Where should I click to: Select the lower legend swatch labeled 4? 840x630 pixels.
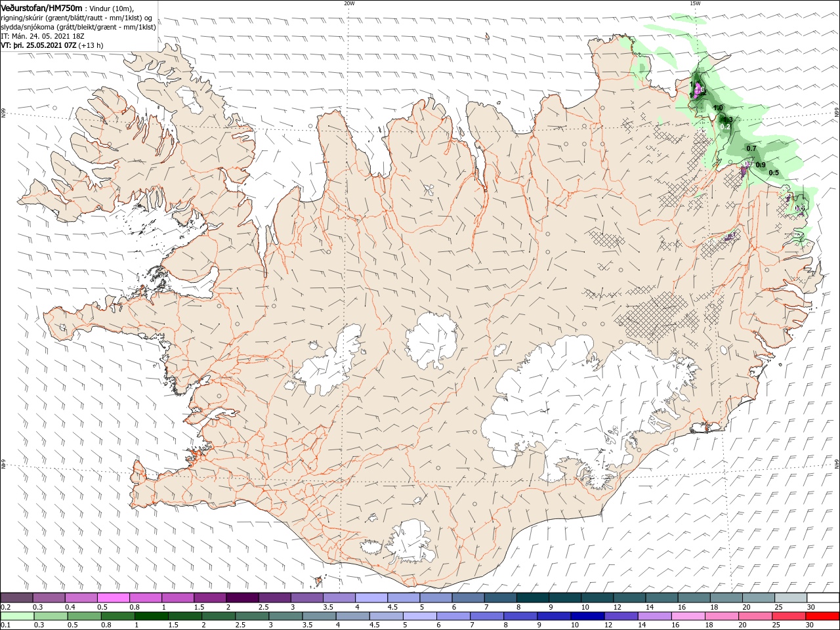pyautogui.click(x=353, y=616)
